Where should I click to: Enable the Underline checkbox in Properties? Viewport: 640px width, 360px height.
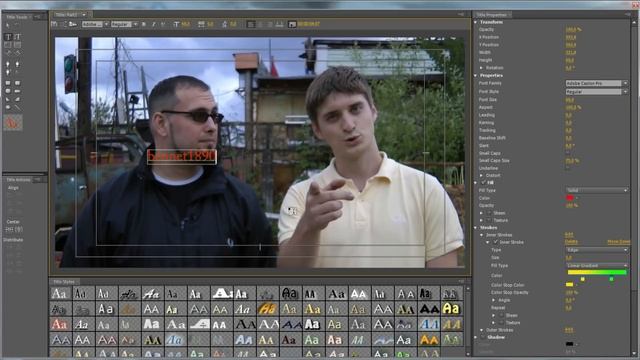pos(568,168)
